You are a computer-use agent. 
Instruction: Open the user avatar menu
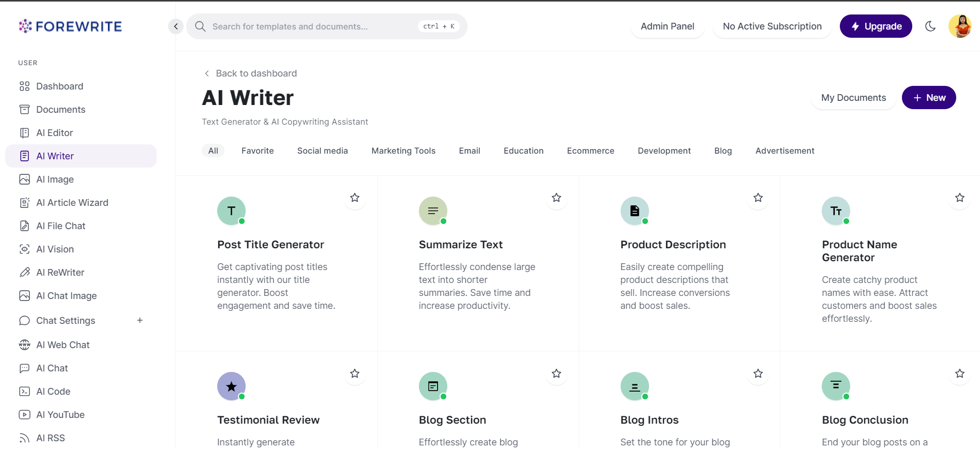(x=960, y=26)
